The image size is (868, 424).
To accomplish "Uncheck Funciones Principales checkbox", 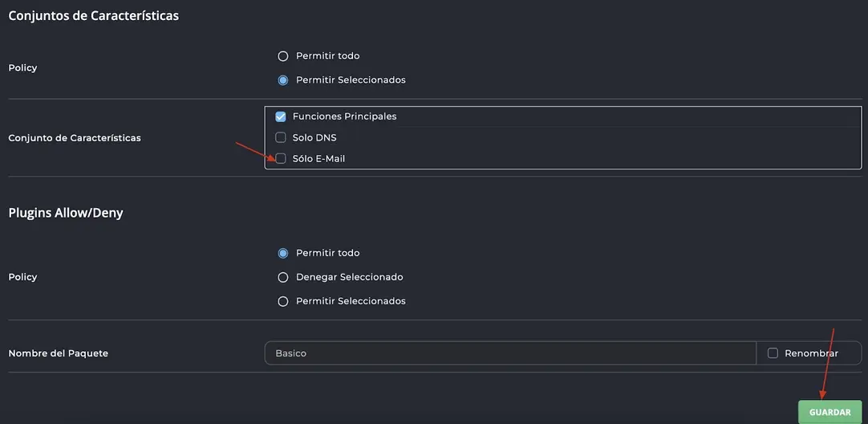I will coord(281,116).
